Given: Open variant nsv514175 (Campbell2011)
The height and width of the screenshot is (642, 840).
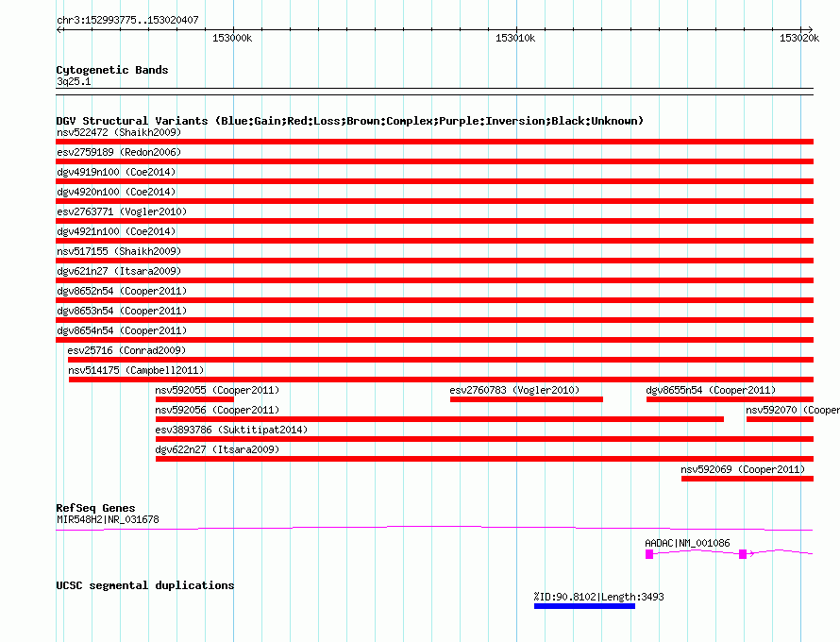Looking at the screenshot, I should click(x=136, y=370).
